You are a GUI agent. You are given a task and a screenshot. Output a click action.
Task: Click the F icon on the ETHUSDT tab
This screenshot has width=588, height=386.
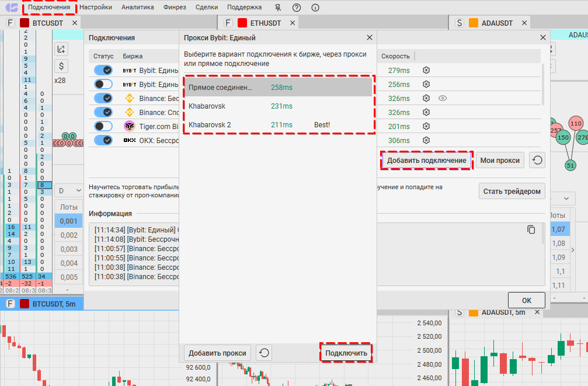pos(228,23)
